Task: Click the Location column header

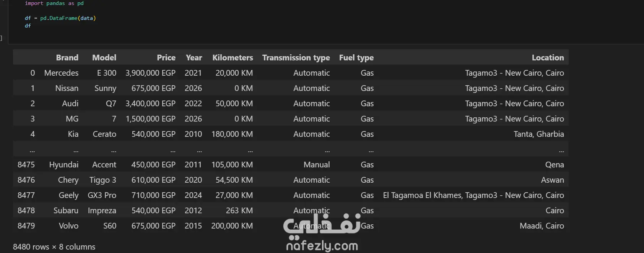Action: click(x=548, y=58)
